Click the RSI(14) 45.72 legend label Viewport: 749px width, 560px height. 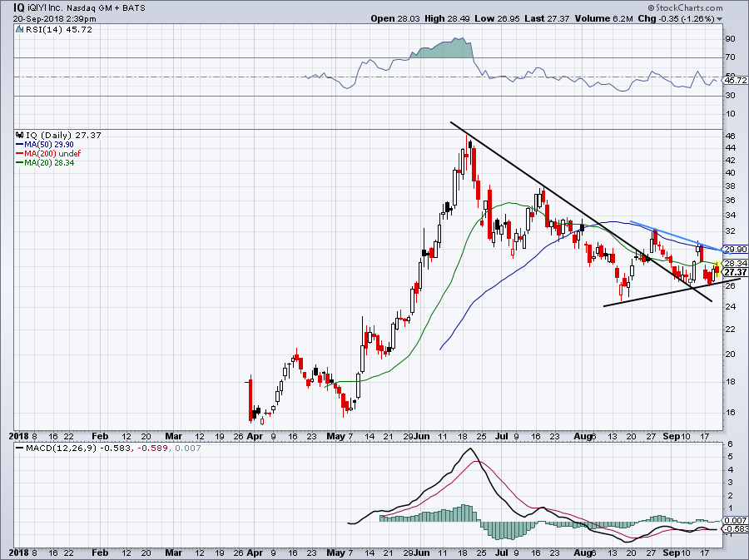pos(59,30)
